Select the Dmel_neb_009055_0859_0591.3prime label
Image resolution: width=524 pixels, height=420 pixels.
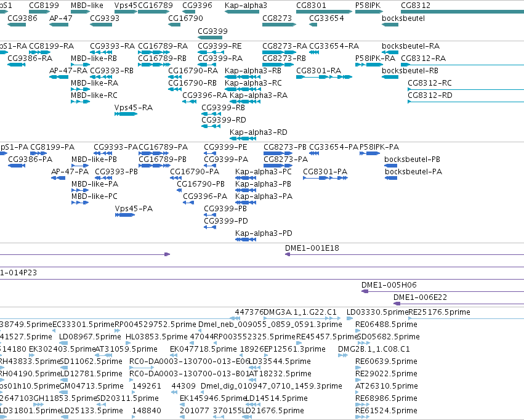tap(270, 325)
